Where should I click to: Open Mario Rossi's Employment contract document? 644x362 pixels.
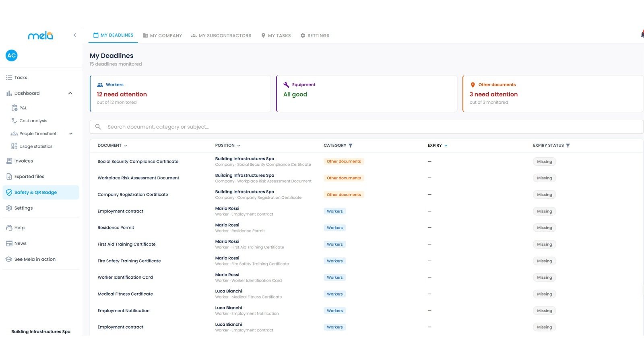pyautogui.click(x=120, y=211)
